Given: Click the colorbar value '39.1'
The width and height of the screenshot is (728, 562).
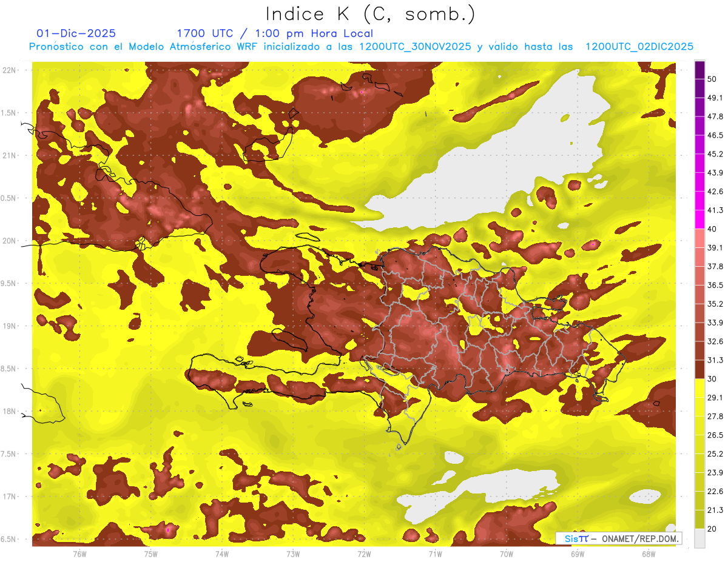Looking at the screenshot, I should click(715, 247).
